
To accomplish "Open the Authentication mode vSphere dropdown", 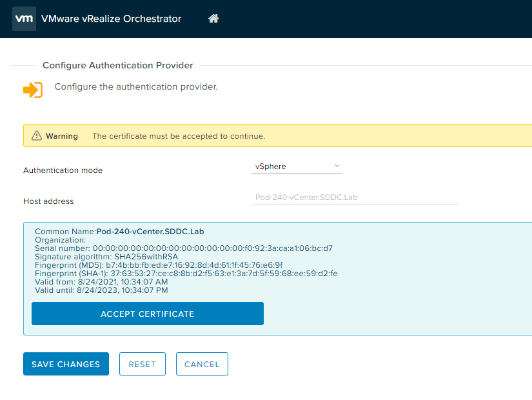I will tap(297, 166).
